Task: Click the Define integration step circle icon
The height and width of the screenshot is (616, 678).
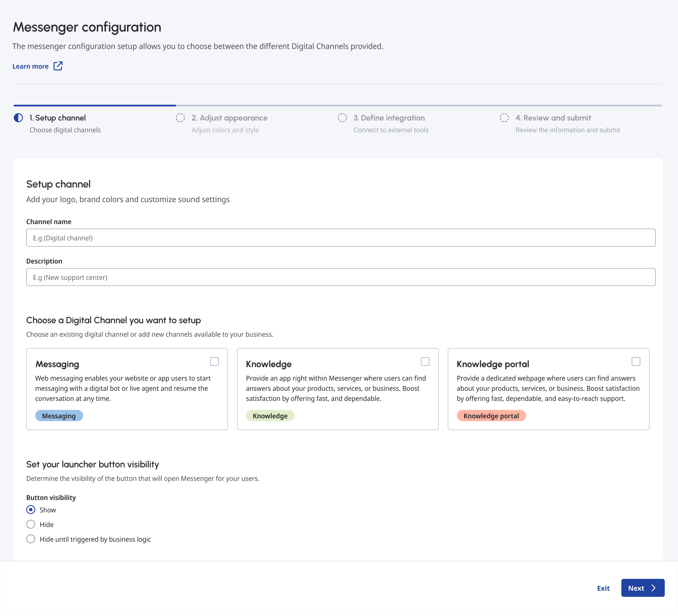Action: click(342, 118)
